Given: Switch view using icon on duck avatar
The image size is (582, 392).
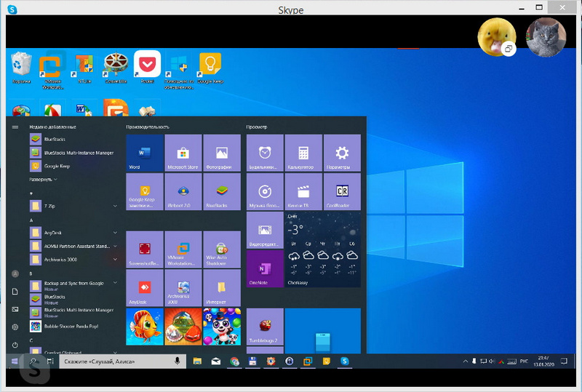Looking at the screenshot, I should [509, 49].
